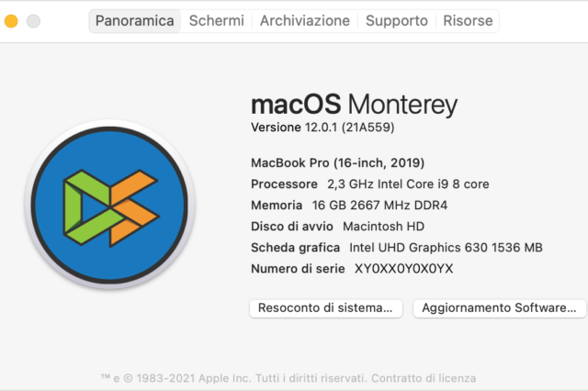Click the gray zoom window button
Image resolution: width=588 pixels, height=391 pixels.
(x=33, y=20)
